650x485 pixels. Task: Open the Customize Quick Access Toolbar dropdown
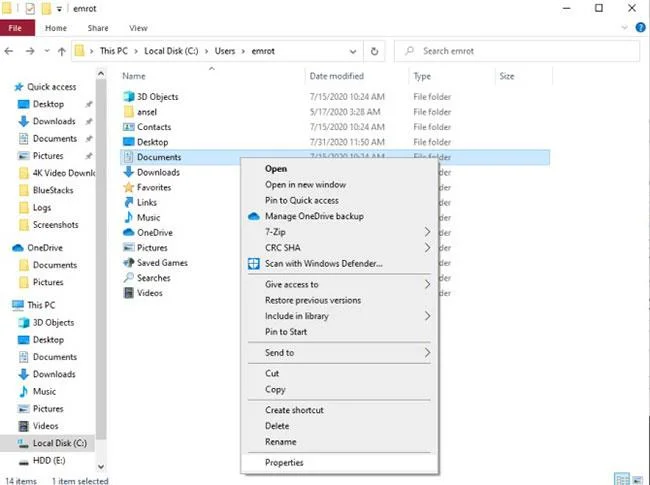pyautogui.click(x=59, y=9)
